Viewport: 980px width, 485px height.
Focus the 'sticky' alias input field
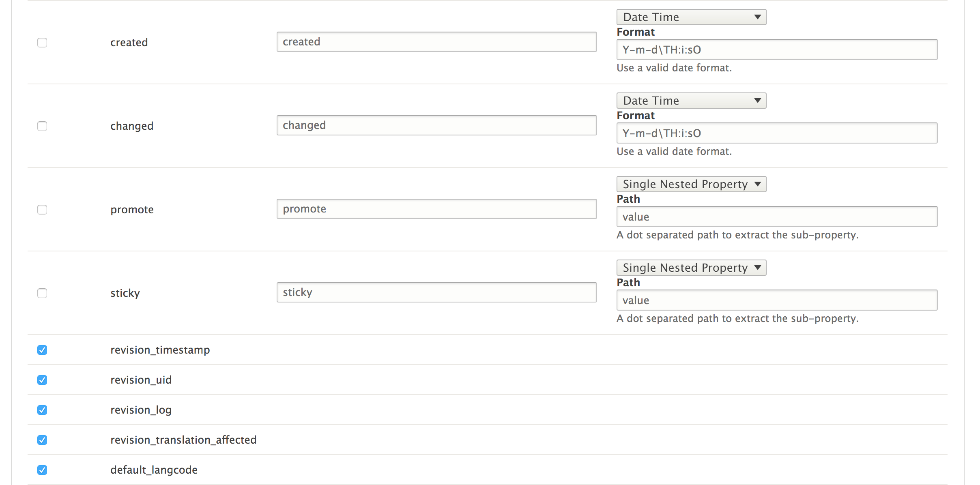tap(436, 292)
